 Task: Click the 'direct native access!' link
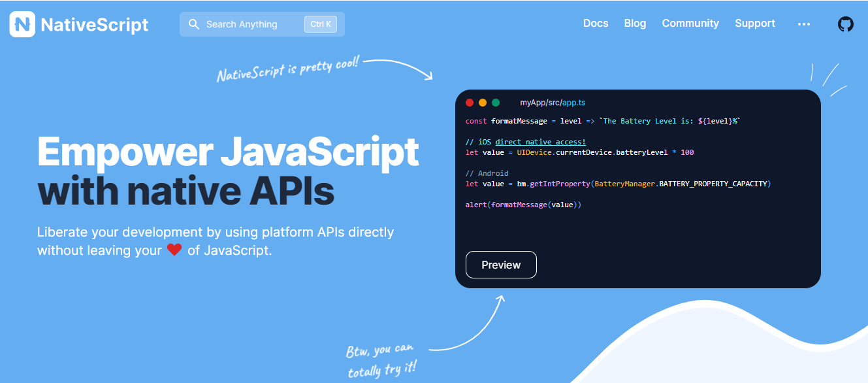(x=541, y=142)
